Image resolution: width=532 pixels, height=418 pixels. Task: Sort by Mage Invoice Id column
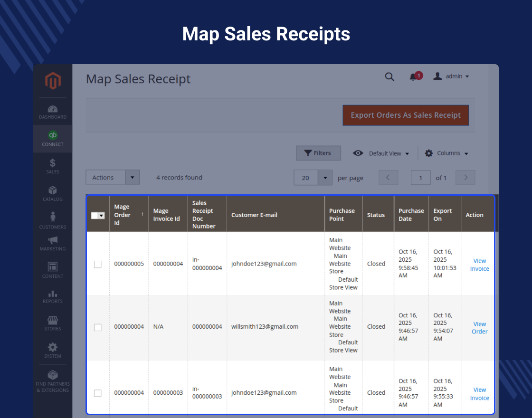point(168,214)
